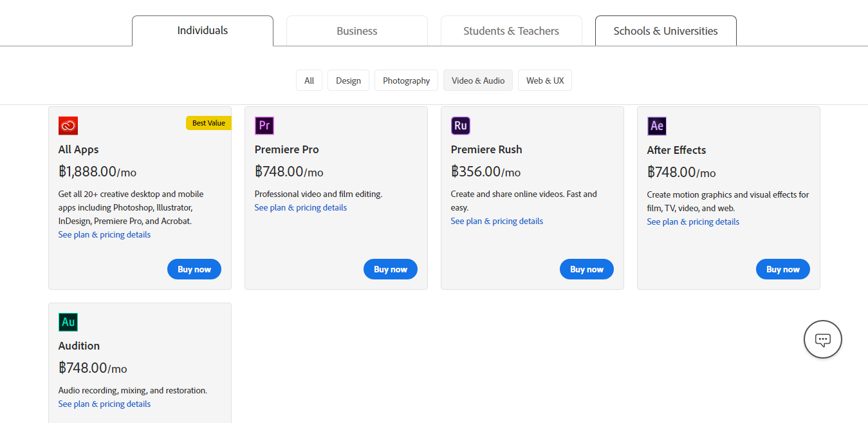Click the Creative Cloud All Apps icon
This screenshot has height=423, width=868.
tap(68, 126)
